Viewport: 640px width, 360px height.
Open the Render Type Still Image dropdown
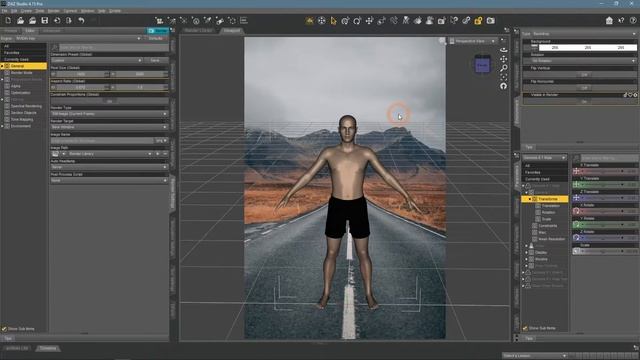pos(109,114)
